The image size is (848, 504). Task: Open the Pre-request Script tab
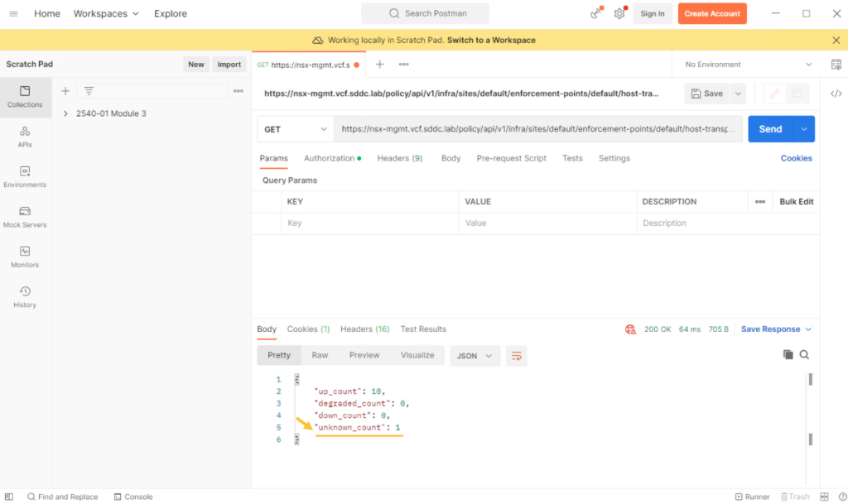(x=511, y=158)
